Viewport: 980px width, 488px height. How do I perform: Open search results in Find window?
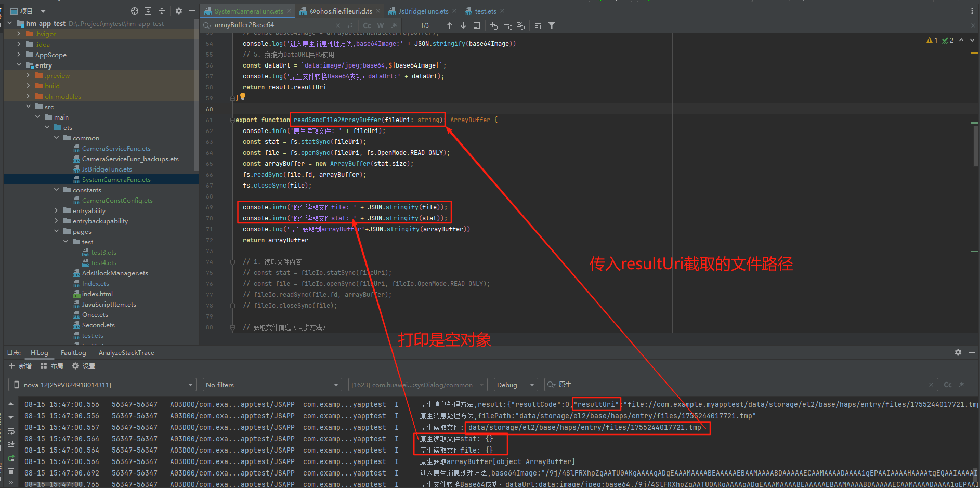point(538,25)
